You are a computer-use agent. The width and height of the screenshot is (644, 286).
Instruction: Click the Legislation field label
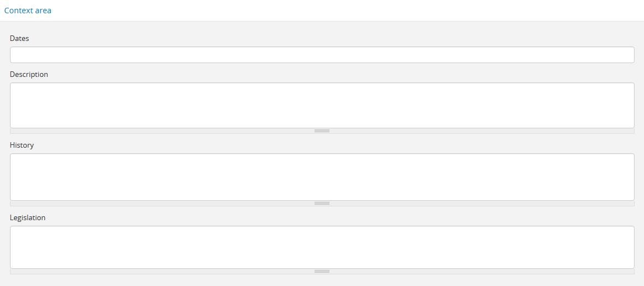(28, 217)
